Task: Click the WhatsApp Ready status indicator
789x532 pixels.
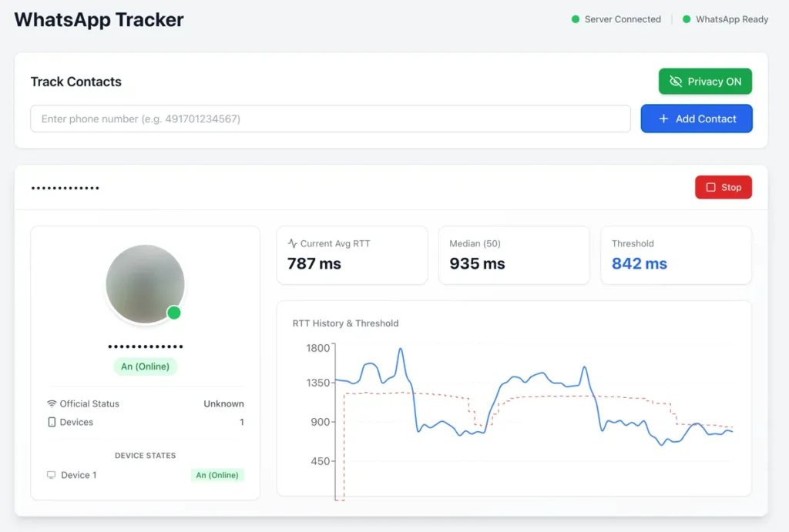Action: click(x=725, y=18)
